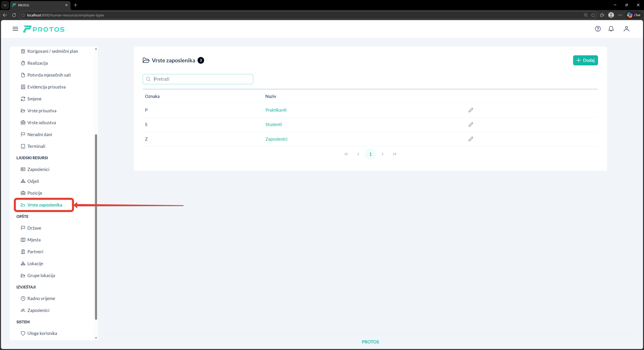Select Uloge korisnika menu item
Image resolution: width=644 pixels, height=350 pixels.
point(42,333)
